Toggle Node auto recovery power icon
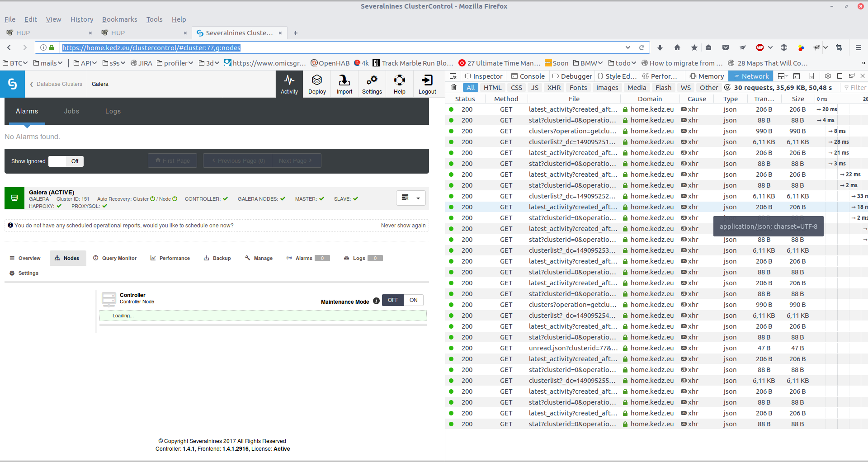The height and width of the screenshot is (462, 868). tap(175, 199)
